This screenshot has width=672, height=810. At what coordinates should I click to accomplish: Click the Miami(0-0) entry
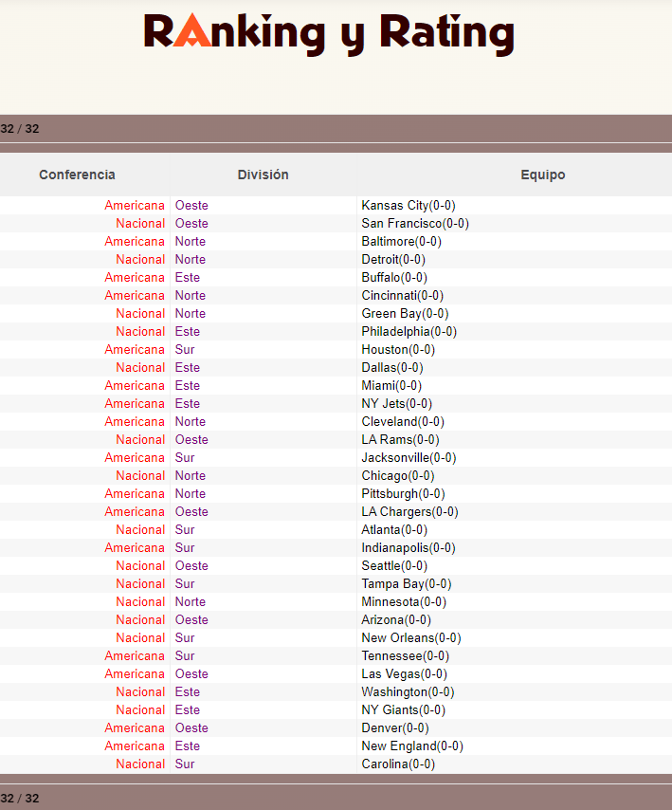(391, 385)
